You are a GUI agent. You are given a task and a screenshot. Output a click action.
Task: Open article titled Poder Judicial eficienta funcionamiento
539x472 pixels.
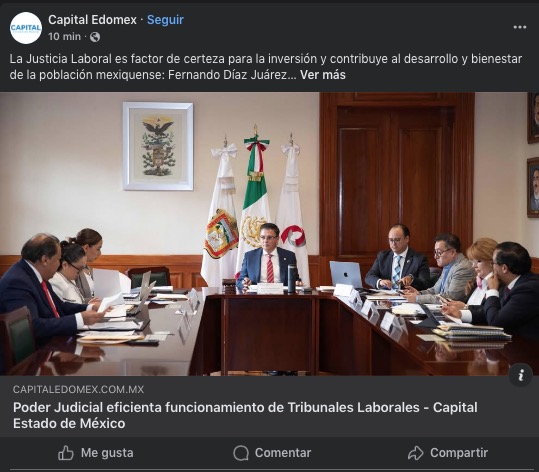[245, 415]
